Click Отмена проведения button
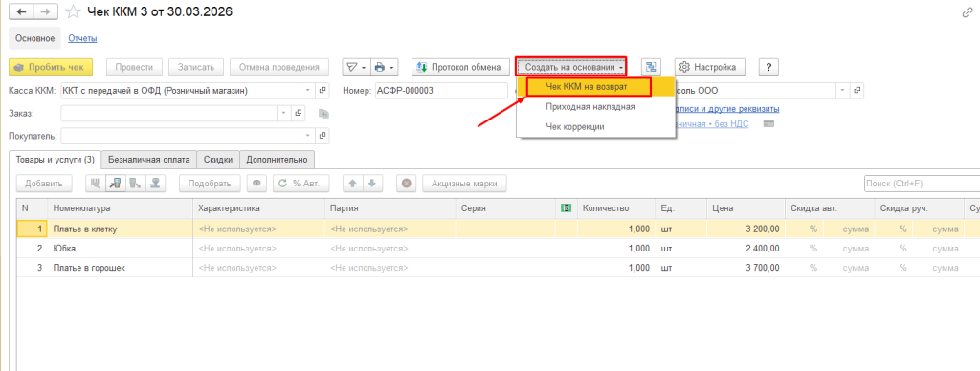The width and height of the screenshot is (980, 371). [279, 67]
